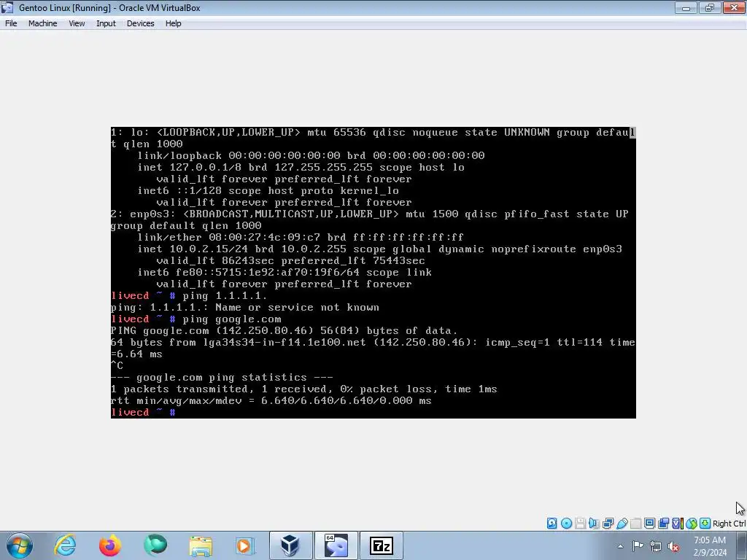Launch Firefox from the taskbar
Image resolution: width=747 pixels, height=560 pixels.
[x=110, y=545]
